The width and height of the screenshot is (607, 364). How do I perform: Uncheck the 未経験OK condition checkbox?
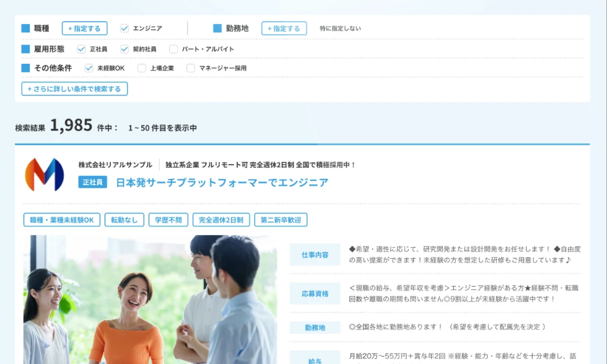point(89,68)
